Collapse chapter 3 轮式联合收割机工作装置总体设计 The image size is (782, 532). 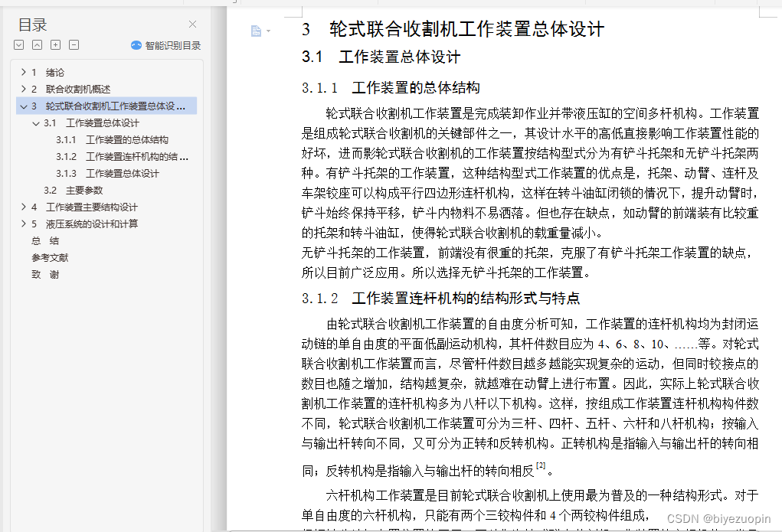24,106
